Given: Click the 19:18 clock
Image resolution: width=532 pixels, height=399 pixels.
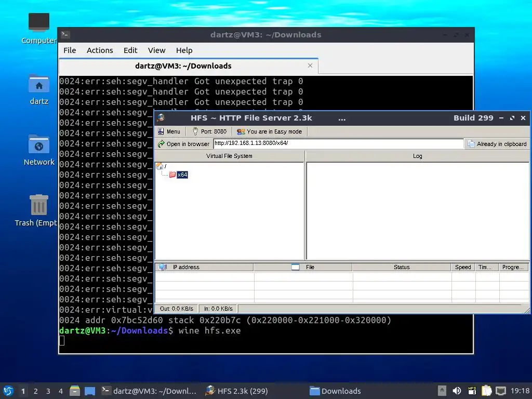Looking at the screenshot, I should point(520,391).
